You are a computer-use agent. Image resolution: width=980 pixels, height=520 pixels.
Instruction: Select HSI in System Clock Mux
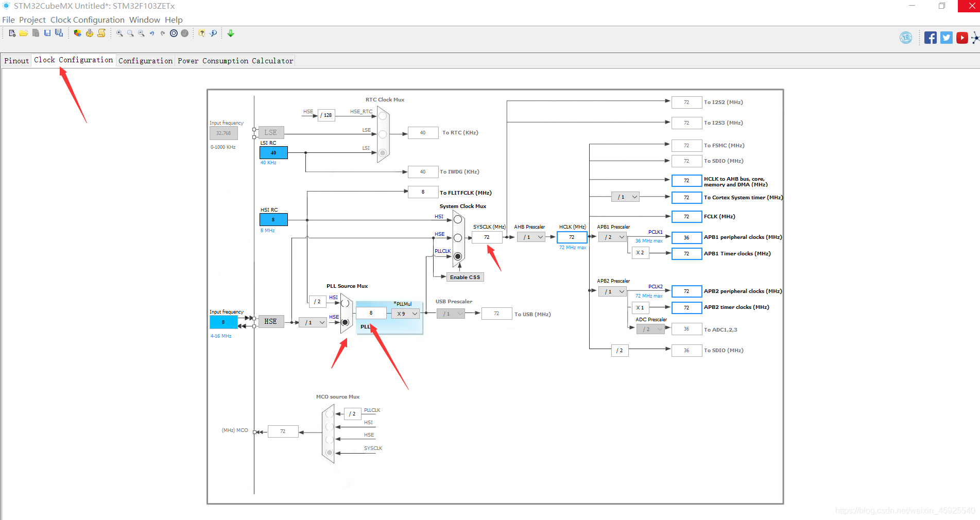click(x=458, y=219)
